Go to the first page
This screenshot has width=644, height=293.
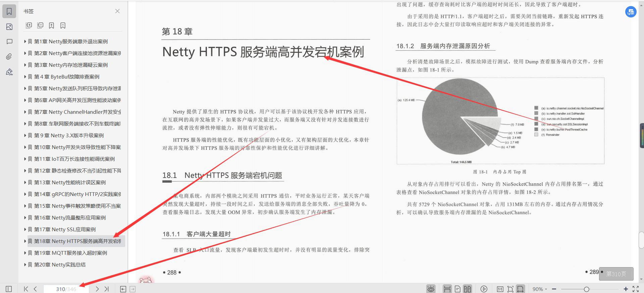(26, 289)
